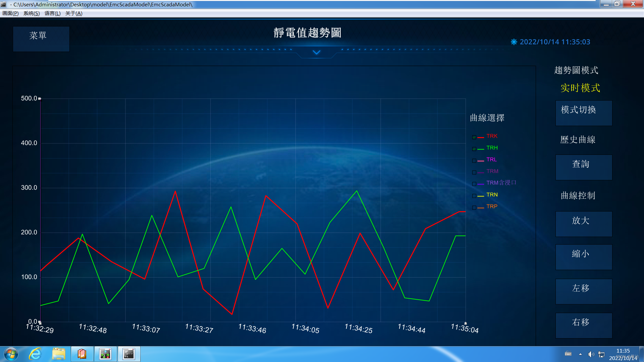644x362 pixels.
Task: Click the Windows Start orb
Action: click(11, 354)
